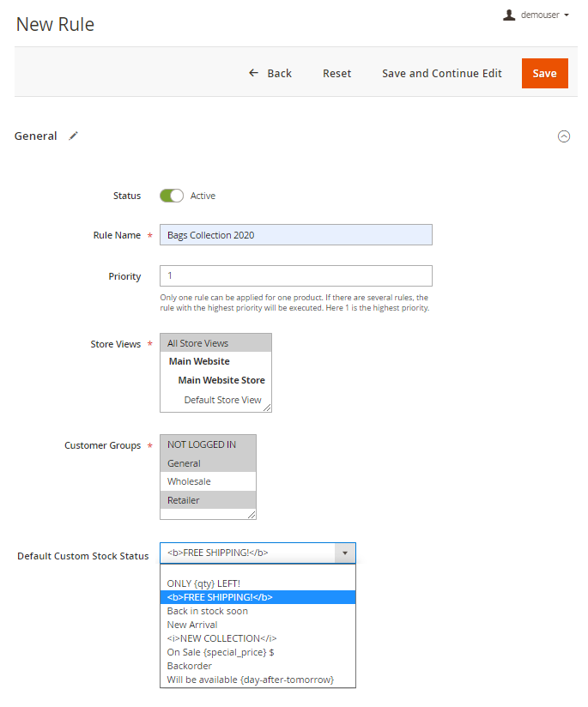Screen dimensions: 588x707
Task: Select Default Store View option
Action: 222,400
